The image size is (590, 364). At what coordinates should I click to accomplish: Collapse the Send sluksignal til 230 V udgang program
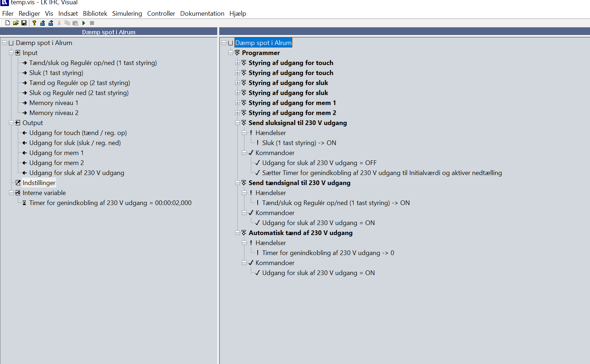click(x=237, y=123)
